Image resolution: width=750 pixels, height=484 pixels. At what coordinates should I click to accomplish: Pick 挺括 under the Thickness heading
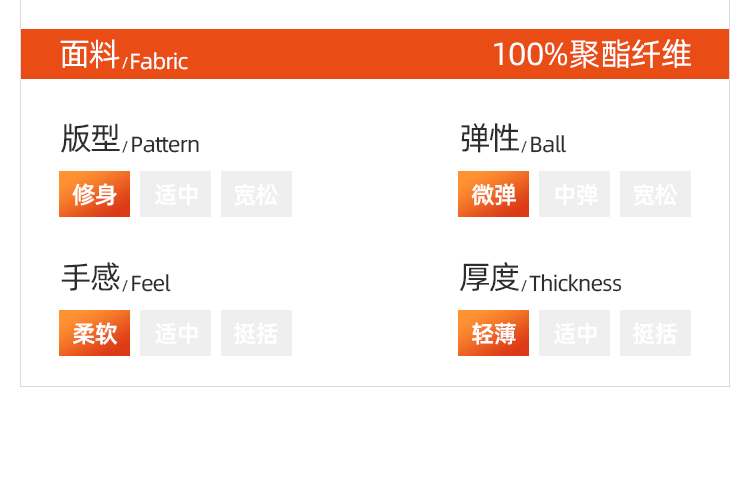pos(655,333)
